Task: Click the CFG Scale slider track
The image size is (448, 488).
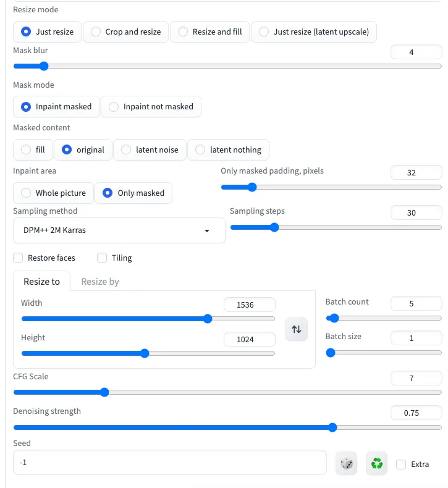Action: pos(227,392)
